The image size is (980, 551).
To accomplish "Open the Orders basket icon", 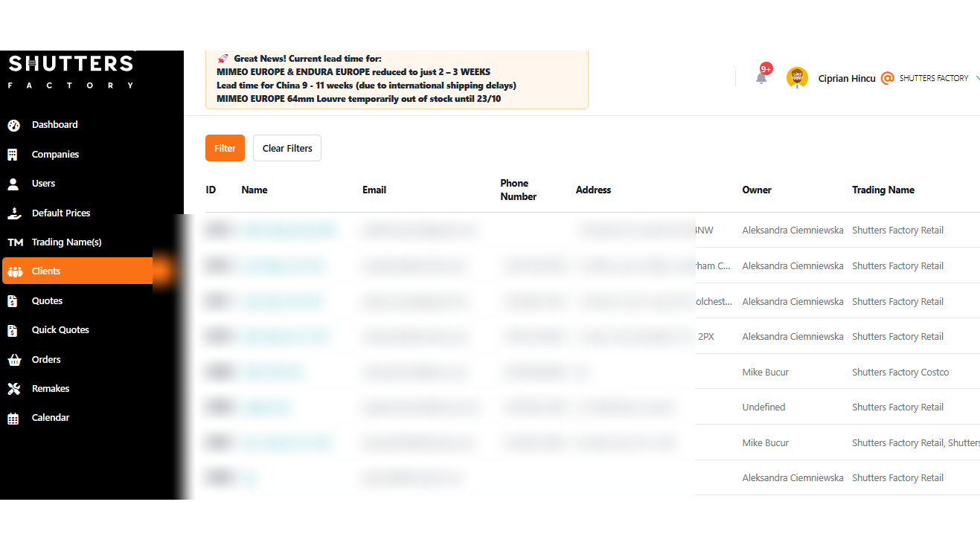I will click(x=14, y=360).
